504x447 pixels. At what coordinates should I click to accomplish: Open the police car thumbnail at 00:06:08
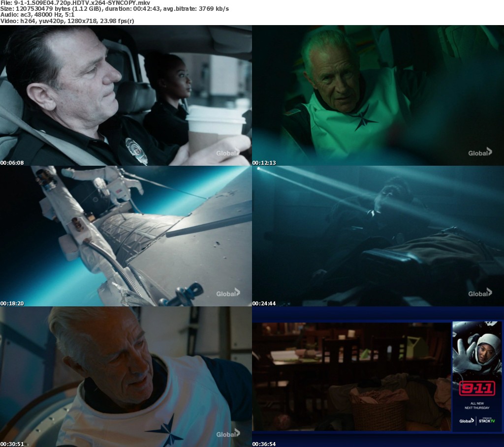click(126, 95)
